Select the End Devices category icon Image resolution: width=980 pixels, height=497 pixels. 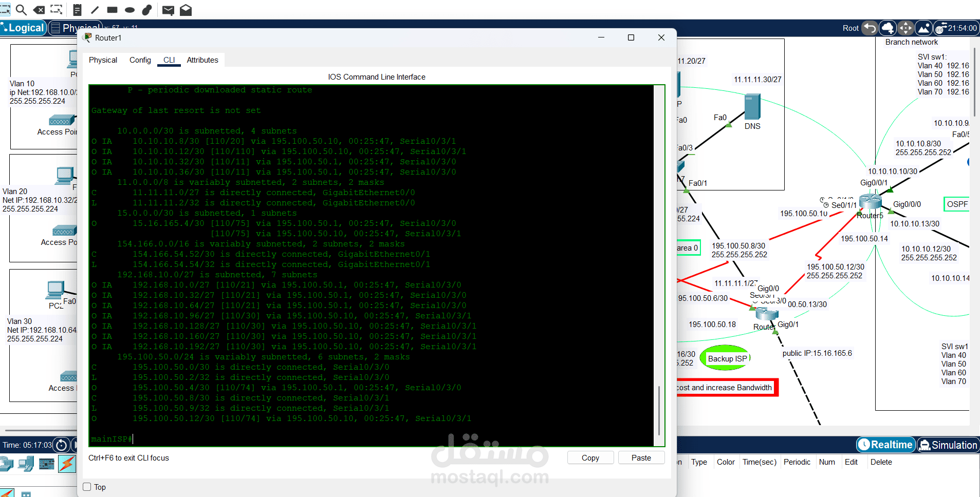[26, 464]
